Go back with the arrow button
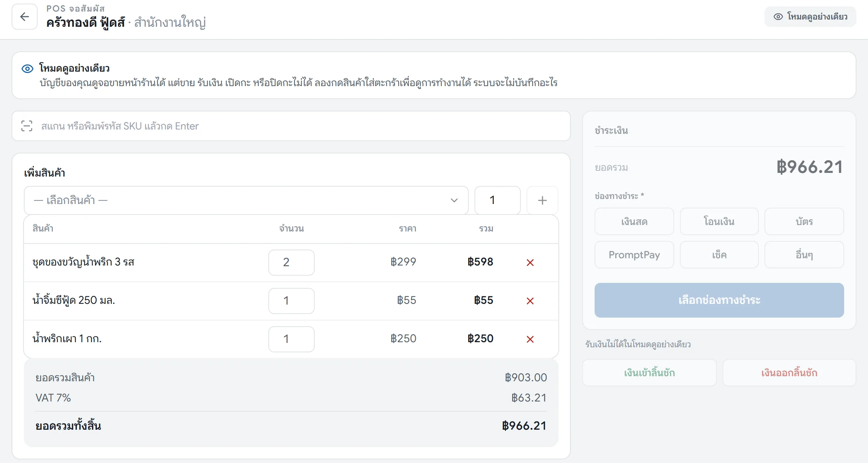 [25, 17]
